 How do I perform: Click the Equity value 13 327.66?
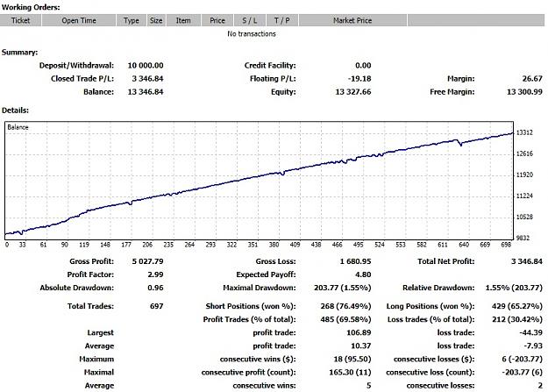click(353, 92)
